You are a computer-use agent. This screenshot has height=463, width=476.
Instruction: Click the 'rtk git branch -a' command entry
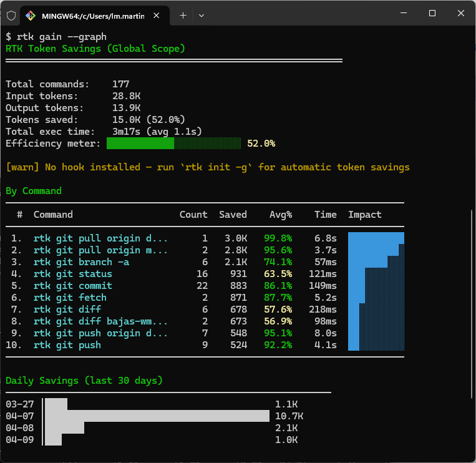coord(81,262)
